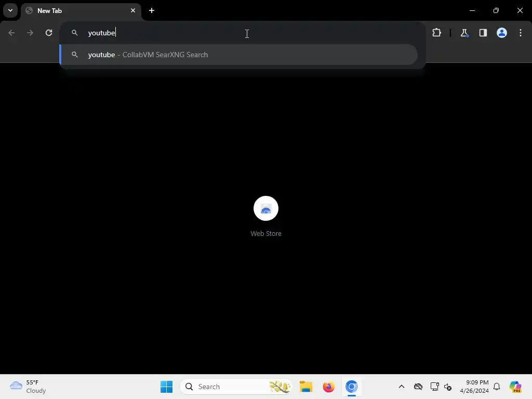Screen dimensions: 532x399
Task: Click the browser back arrow
Action: 11,33
